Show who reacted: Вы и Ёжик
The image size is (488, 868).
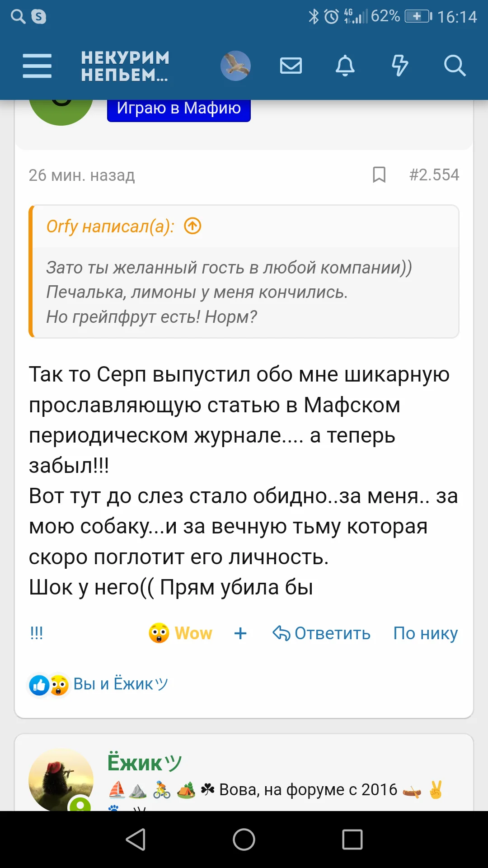click(120, 684)
